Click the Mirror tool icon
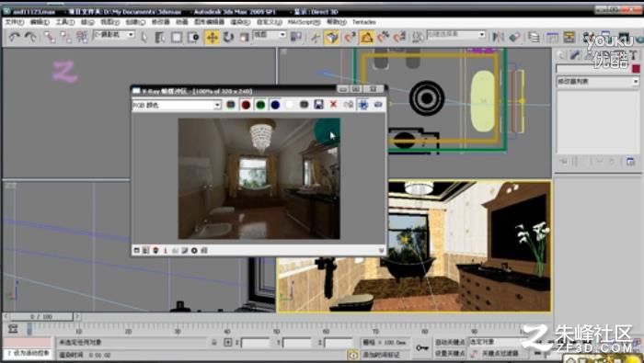644x363 pixels. [x=498, y=38]
